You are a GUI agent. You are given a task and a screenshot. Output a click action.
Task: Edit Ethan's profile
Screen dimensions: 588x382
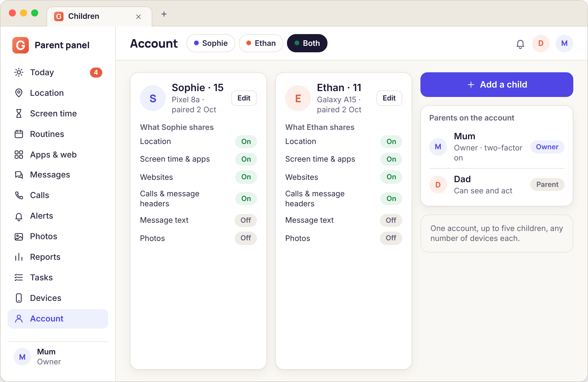(x=389, y=98)
